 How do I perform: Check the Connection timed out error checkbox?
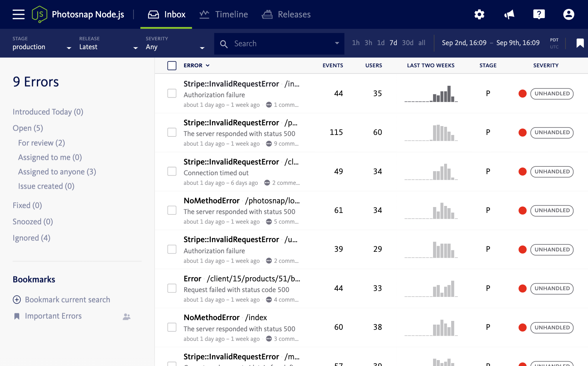172,171
